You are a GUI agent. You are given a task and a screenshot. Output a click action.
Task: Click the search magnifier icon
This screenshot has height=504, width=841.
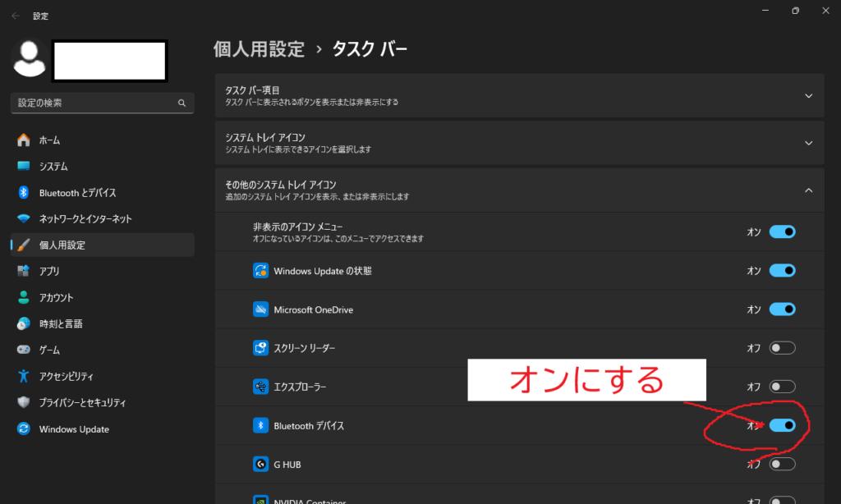coord(182,103)
